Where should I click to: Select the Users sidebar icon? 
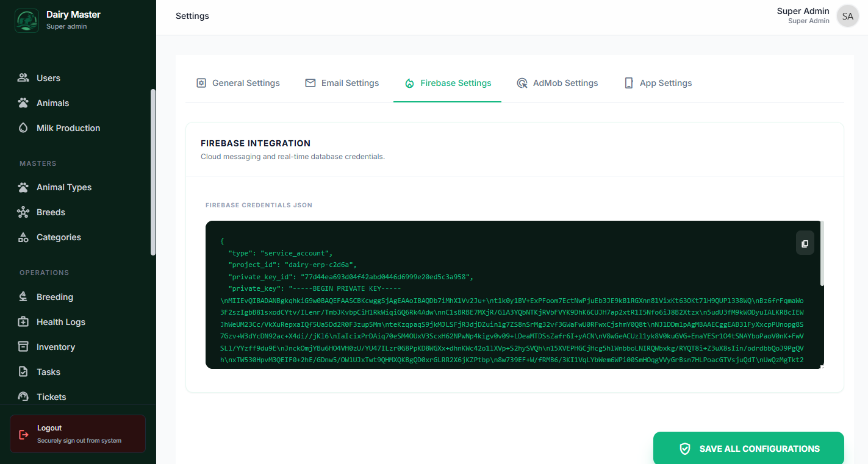[23, 78]
